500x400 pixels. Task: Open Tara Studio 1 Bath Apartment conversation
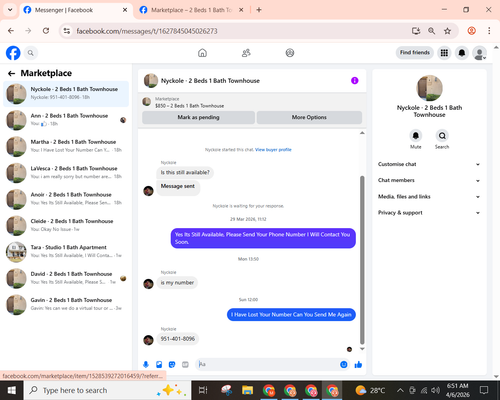click(66, 252)
